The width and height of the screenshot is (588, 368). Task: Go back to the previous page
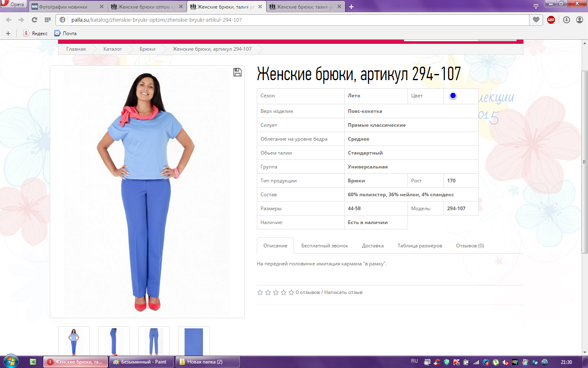(x=9, y=20)
